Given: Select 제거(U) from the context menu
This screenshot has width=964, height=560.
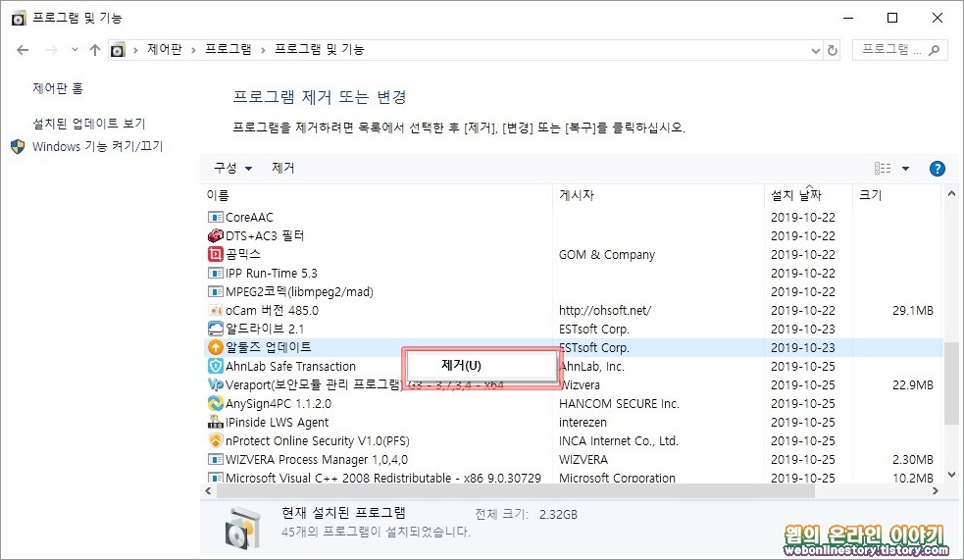Looking at the screenshot, I should 481,365.
